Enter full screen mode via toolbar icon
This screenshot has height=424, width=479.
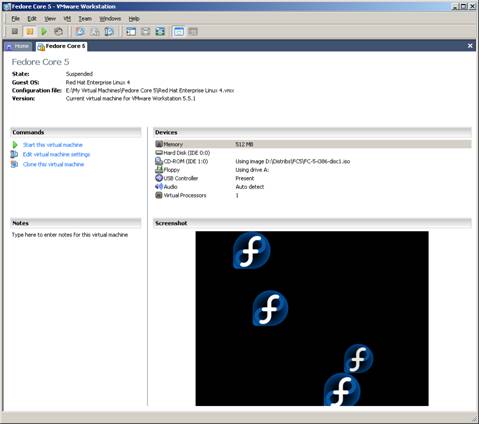(x=160, y=31)
